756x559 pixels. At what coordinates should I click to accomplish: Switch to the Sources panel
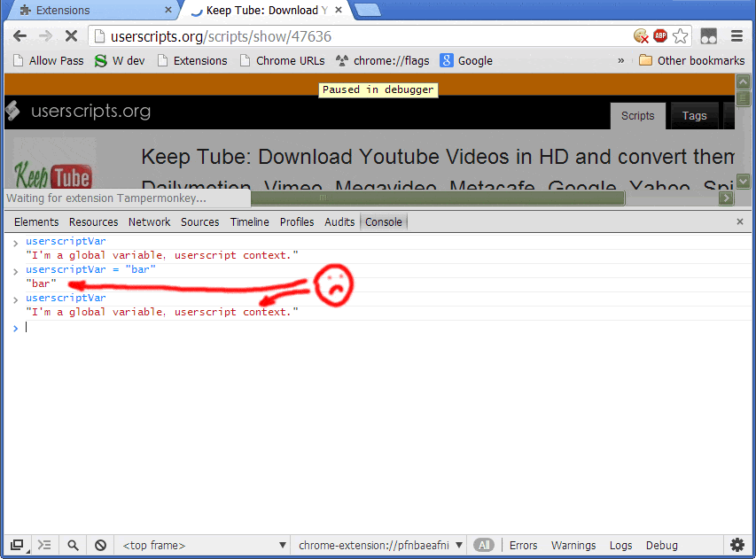[200, 222]
